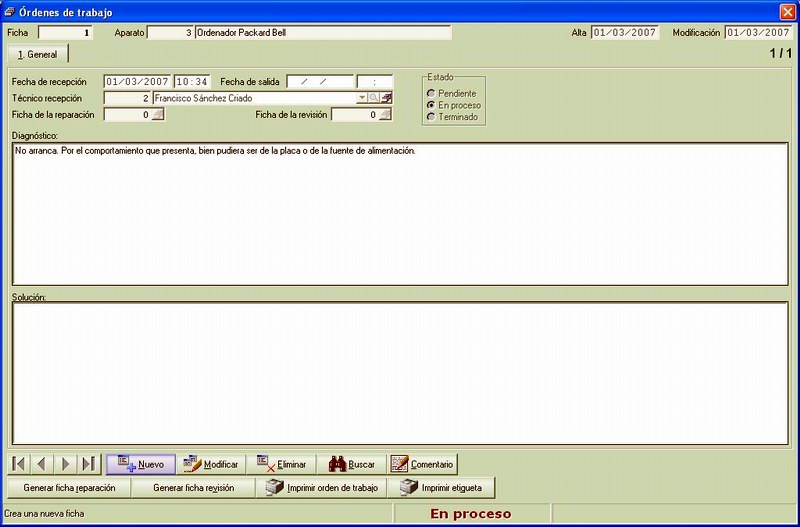Add a Comentario to the order
This screenshot has width=800, height=527.
[422, 464]
